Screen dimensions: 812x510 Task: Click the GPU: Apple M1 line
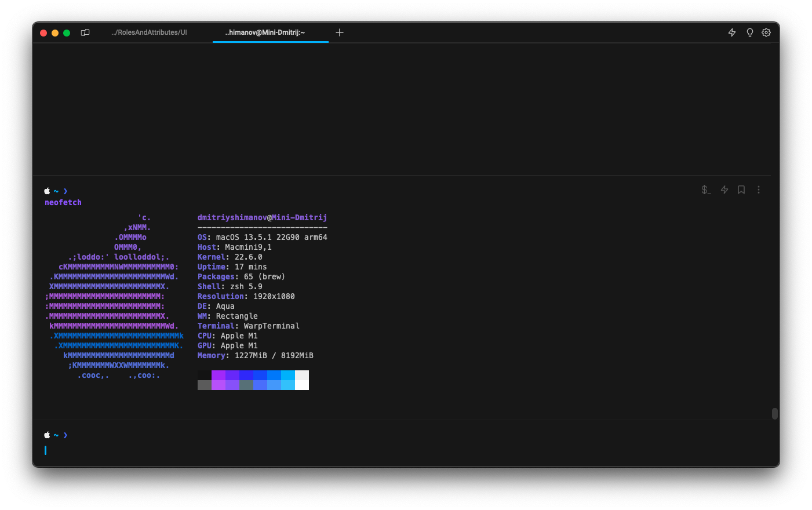pos(228,345)
